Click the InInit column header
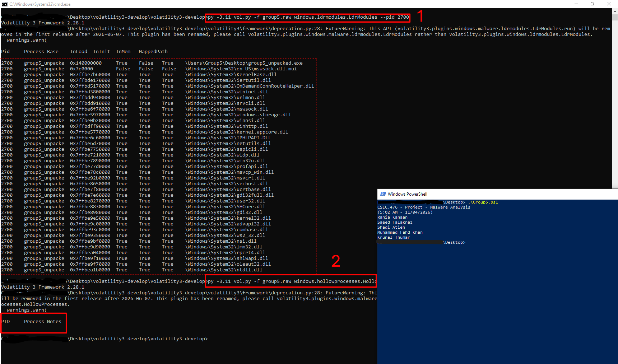 pos(102,52)
